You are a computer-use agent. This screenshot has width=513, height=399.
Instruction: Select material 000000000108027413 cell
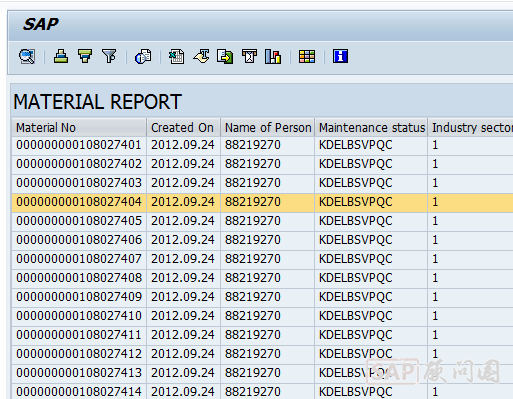click(79, 373)
